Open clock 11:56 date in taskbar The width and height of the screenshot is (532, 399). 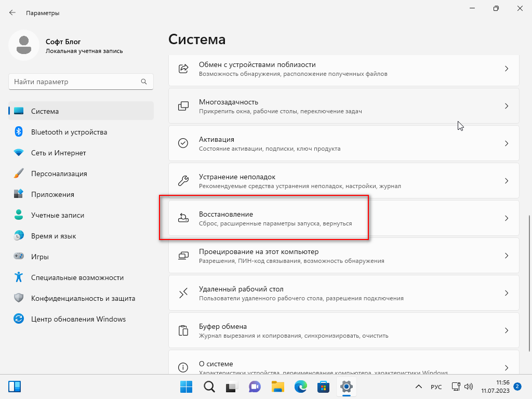pyautogui.click(x=495, y=387)
